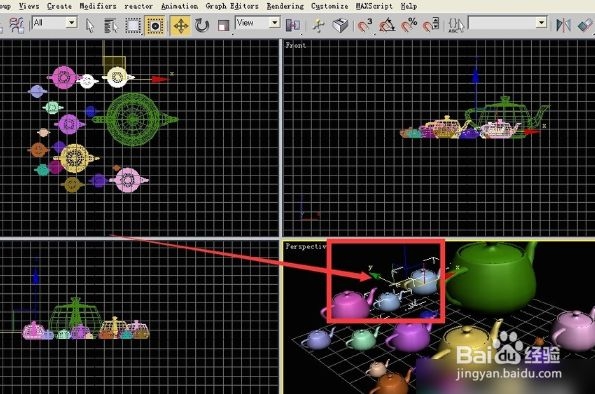Open the Rendering menu
This screenshot has width=595, height=394.
click(x=285, y=6)
